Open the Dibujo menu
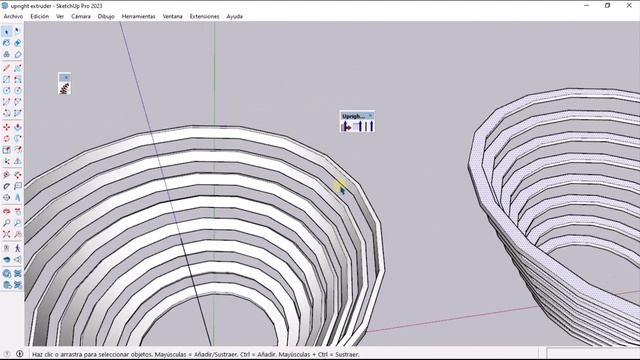The height and width of the screenshot is (360, 640). point(106,16)
